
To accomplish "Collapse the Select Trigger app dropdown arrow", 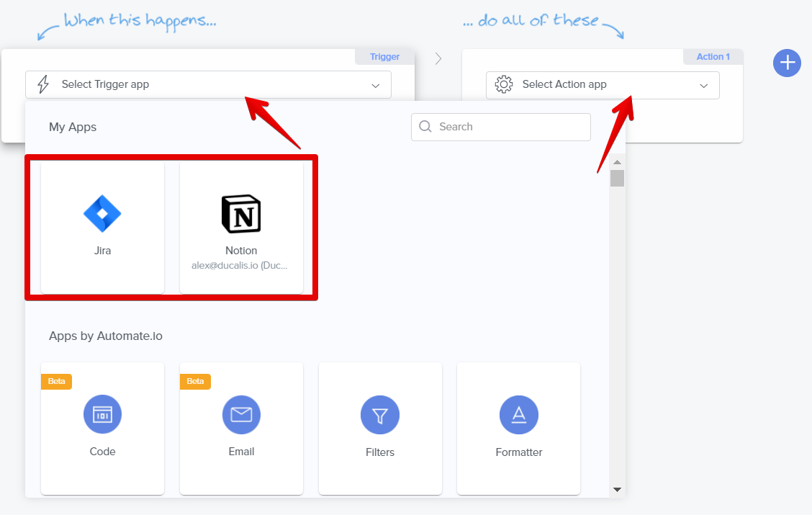I will pyautogui.click(x=375, y=85).
